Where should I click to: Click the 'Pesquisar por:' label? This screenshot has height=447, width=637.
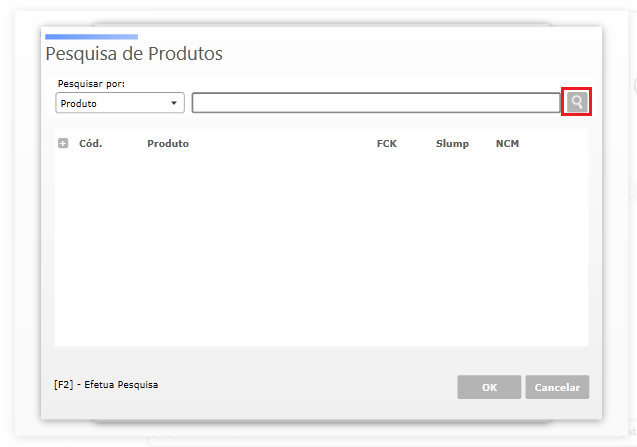point(91,84)
